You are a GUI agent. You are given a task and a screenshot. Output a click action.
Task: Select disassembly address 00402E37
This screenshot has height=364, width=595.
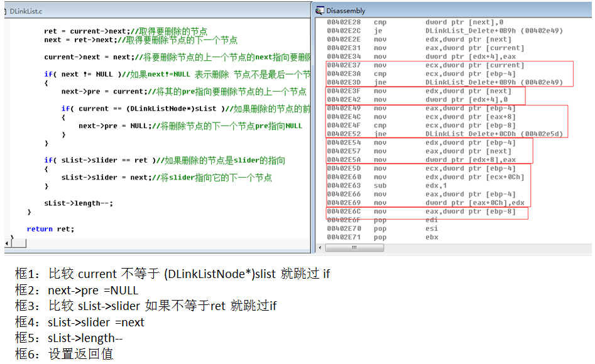(x=344, y=65)
